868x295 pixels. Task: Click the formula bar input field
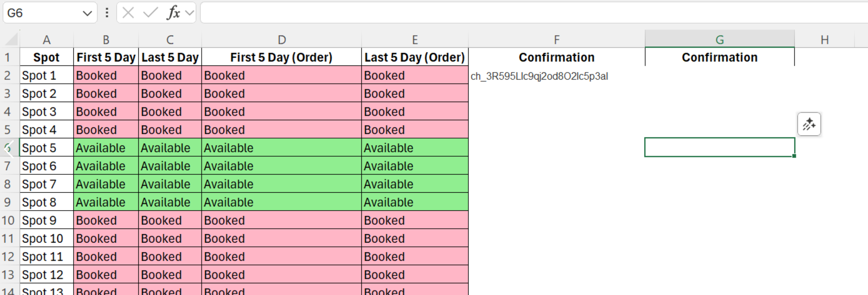coord(505,13)
